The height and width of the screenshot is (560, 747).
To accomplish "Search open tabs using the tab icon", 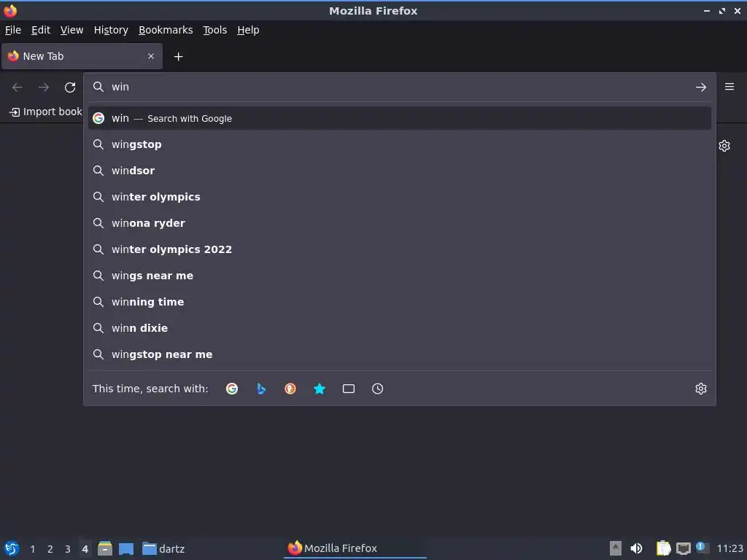I will pyautogui.click(x=348, y=389).
